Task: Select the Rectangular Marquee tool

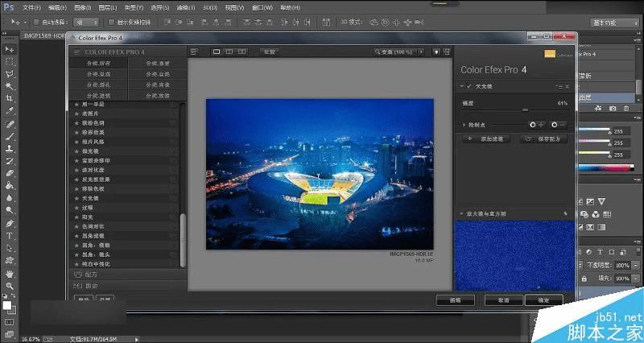Action: [10, 62]
